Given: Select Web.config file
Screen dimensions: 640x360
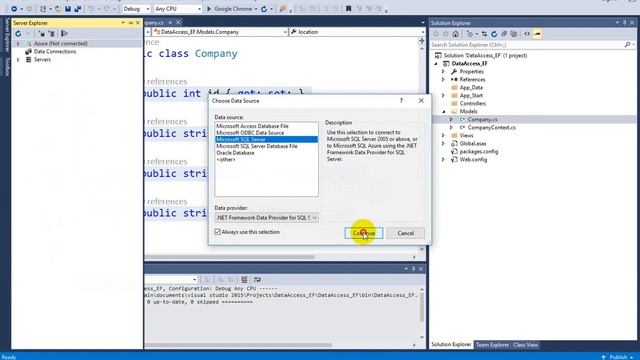Looking at the screenshot, I should coord(473,160).
